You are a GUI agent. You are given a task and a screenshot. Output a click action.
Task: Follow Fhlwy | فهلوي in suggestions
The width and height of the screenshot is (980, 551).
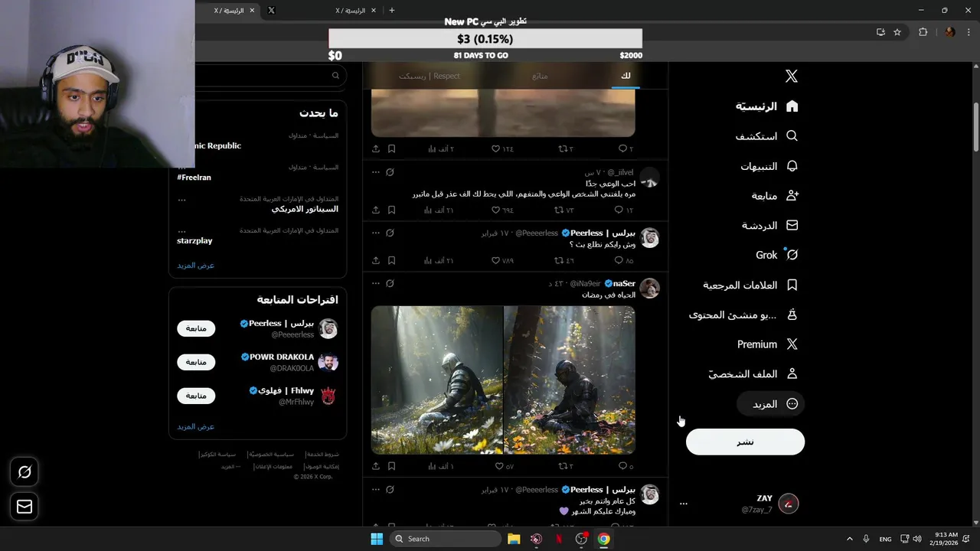196,396
